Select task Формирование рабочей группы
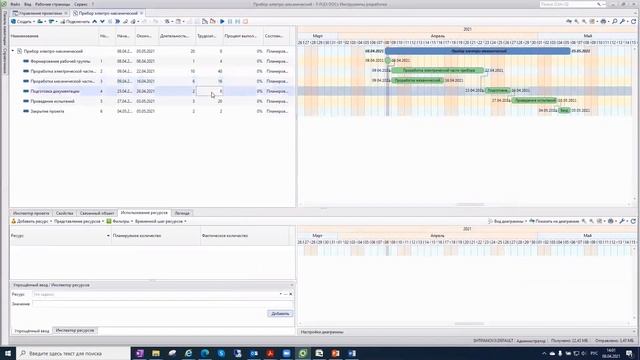The height and width of the screenshot is (360, 640). tap(60, 61)
